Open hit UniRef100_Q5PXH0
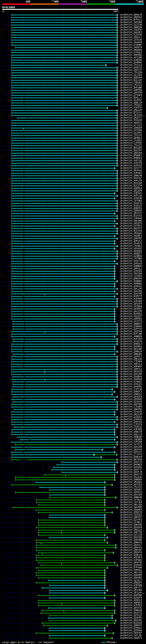Screen dimensions: 146x644 131,550
